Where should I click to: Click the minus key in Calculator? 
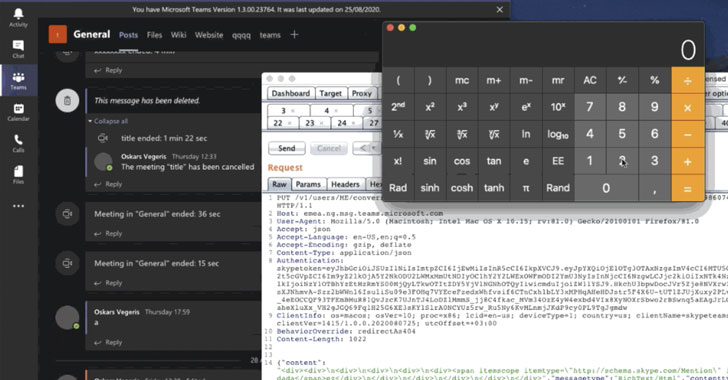[688, 134]
